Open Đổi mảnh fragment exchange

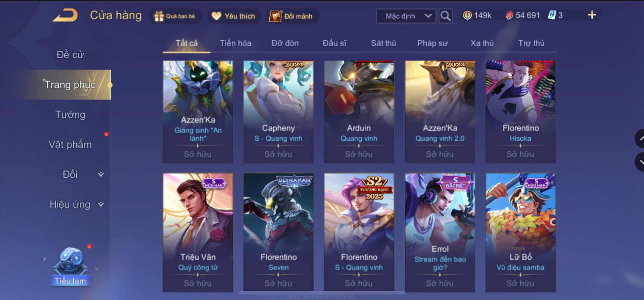pyautogui.click(x=291, y=16)
